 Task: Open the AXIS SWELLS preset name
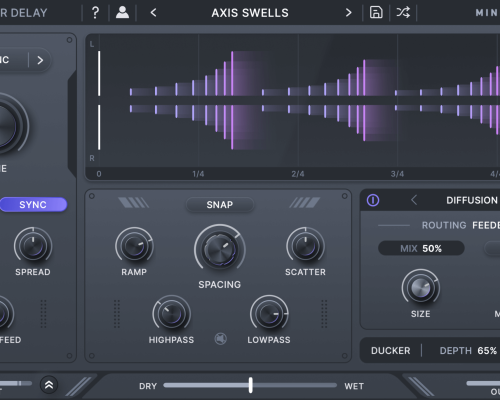[250, 13]
